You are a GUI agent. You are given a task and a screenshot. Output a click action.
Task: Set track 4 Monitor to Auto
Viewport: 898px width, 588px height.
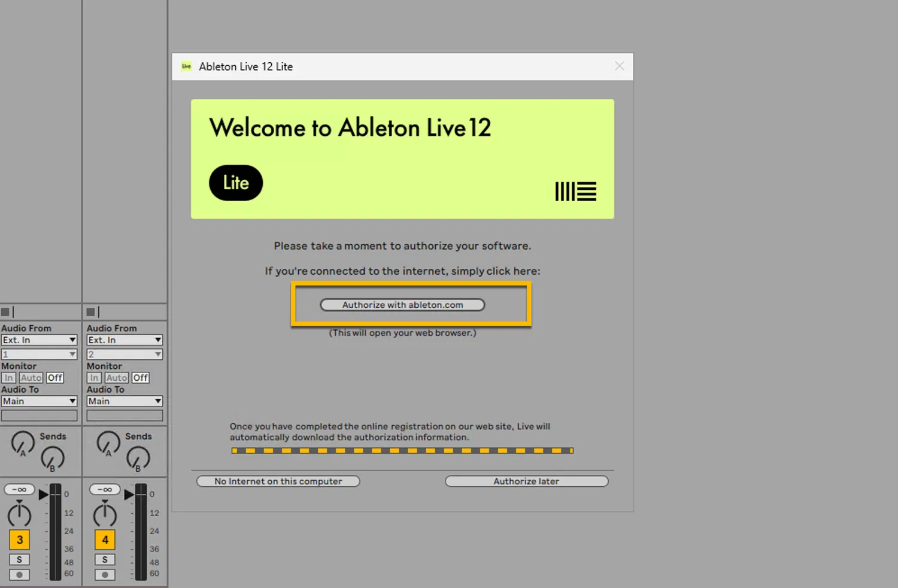(x=117, y=378)
